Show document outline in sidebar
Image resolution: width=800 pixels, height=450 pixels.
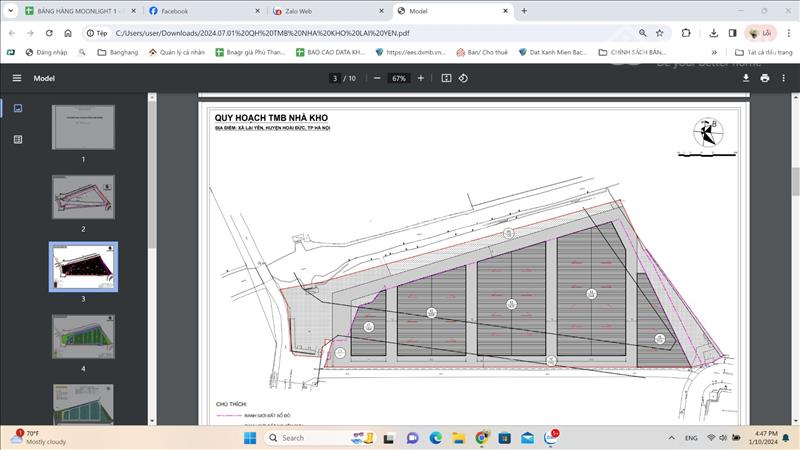coord(18,139)
